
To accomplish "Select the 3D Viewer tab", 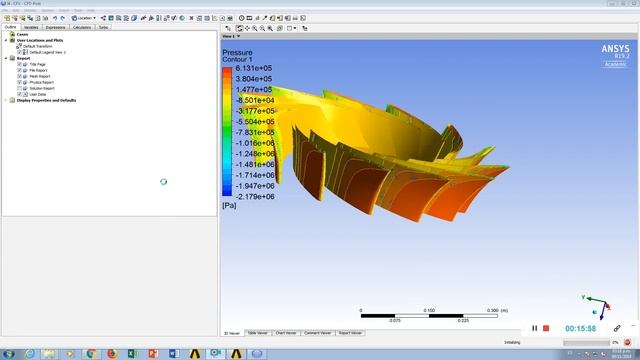I will tap(232, 333).
